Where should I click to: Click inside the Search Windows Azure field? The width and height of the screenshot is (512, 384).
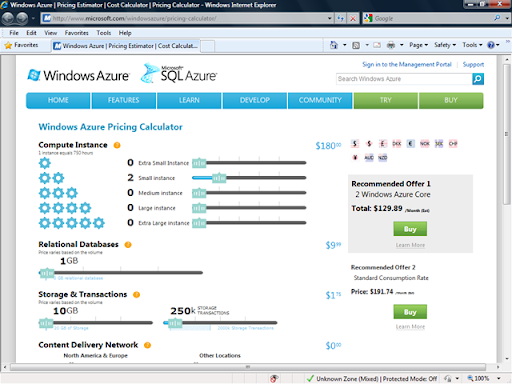pyautogui.click(x=404, y=79)
